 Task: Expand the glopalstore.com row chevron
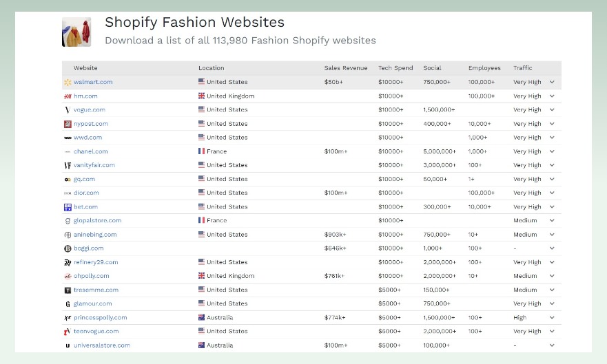(552, 221)
